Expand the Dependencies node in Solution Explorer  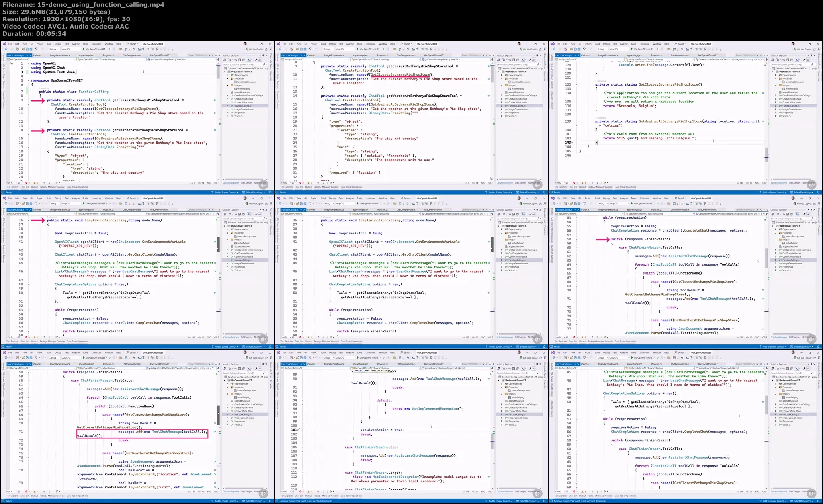pos(227,75)
